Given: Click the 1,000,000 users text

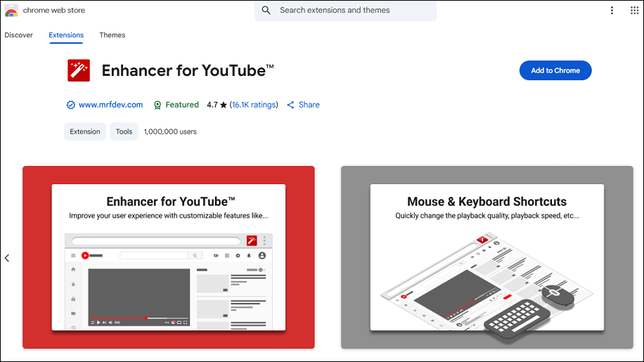Looking at the screenshot, I should pos(170,131).
